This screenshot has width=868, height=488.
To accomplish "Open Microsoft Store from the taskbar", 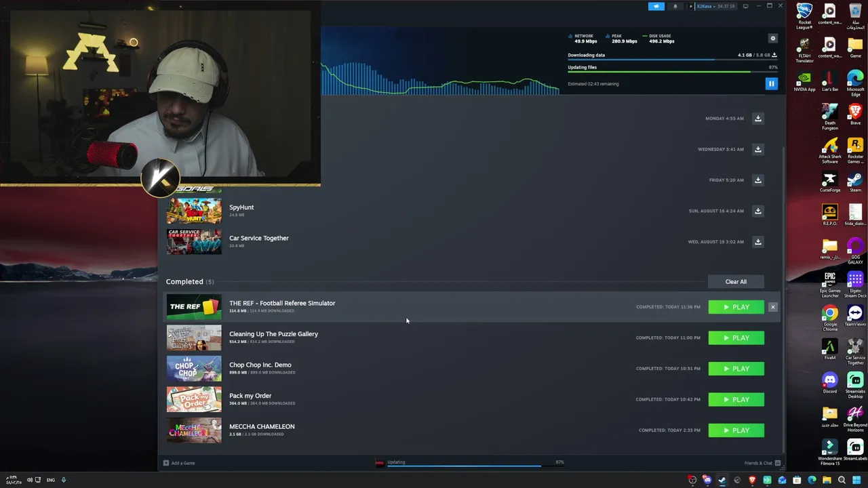I will pos(797,480).
